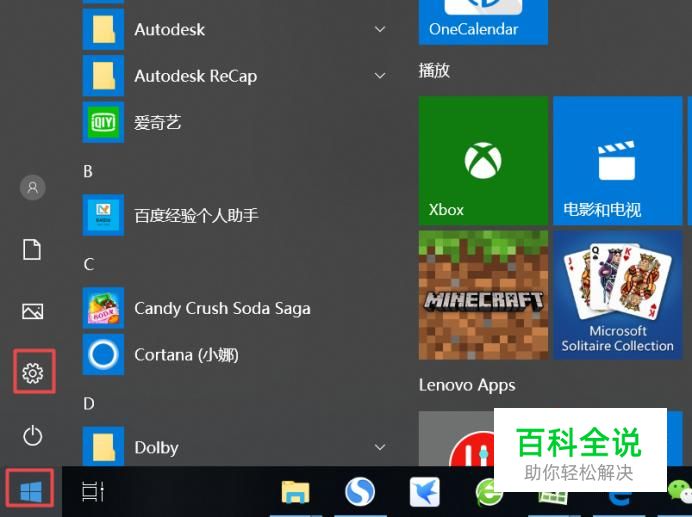The width and height of the screenshot is (692, 517).
Task: Click the Autodesk folder icon
Action: pos(103,29)
